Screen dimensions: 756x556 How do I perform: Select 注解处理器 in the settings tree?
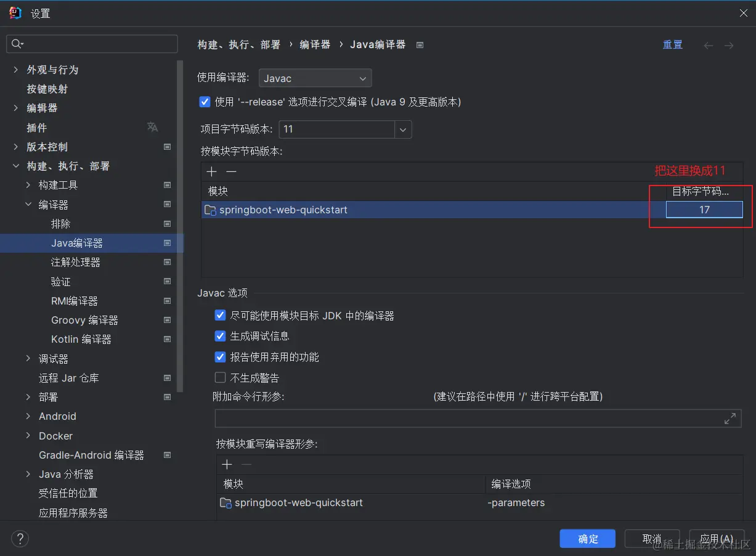[x=76, y=262]
